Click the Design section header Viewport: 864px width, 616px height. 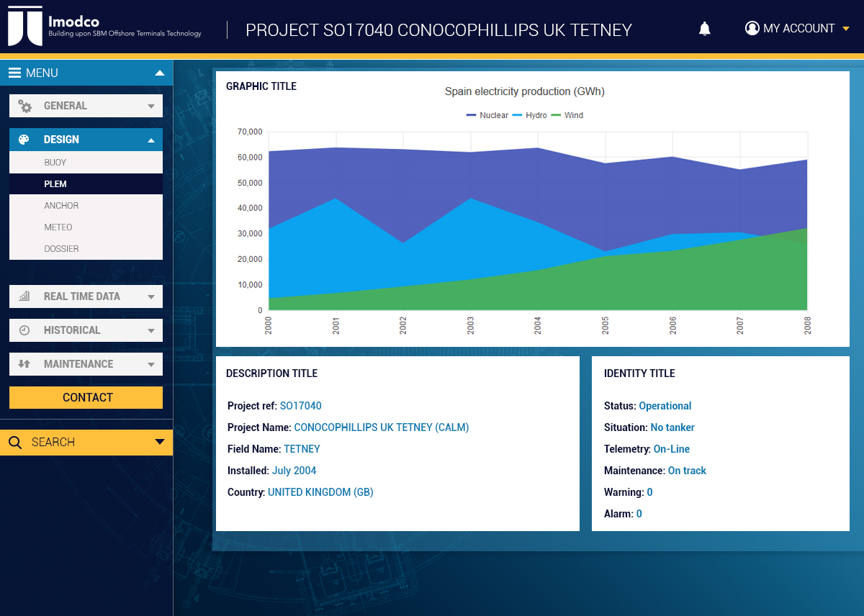click(x=86, y=140)
